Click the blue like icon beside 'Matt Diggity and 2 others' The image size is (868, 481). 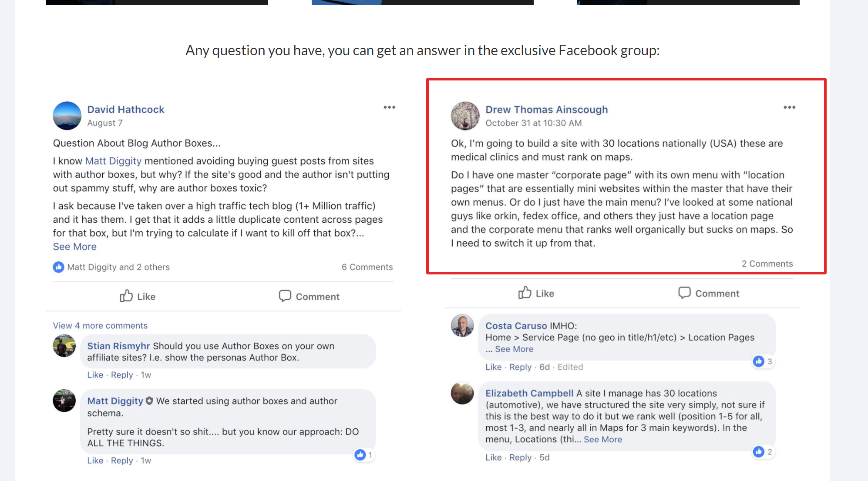(58, 267)
